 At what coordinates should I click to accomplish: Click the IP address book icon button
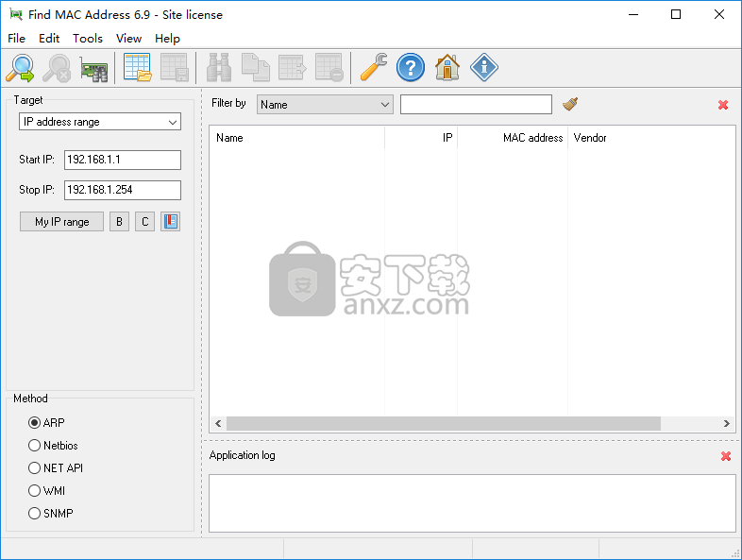[x=170, y=222]
